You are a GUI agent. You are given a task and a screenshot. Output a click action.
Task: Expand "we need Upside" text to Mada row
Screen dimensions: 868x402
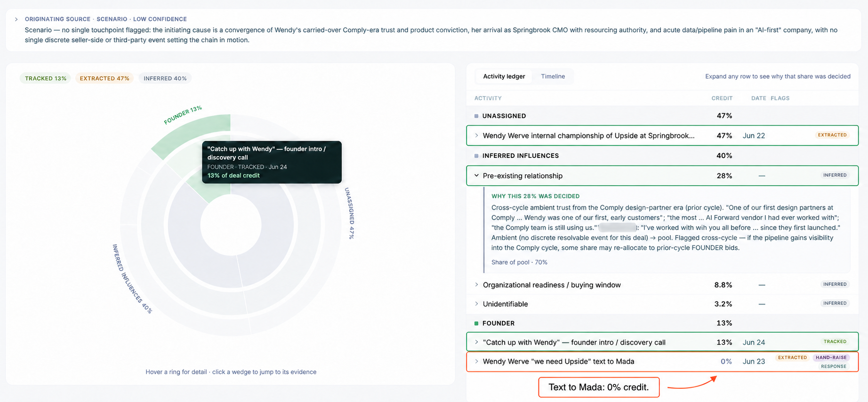[476, 361]
